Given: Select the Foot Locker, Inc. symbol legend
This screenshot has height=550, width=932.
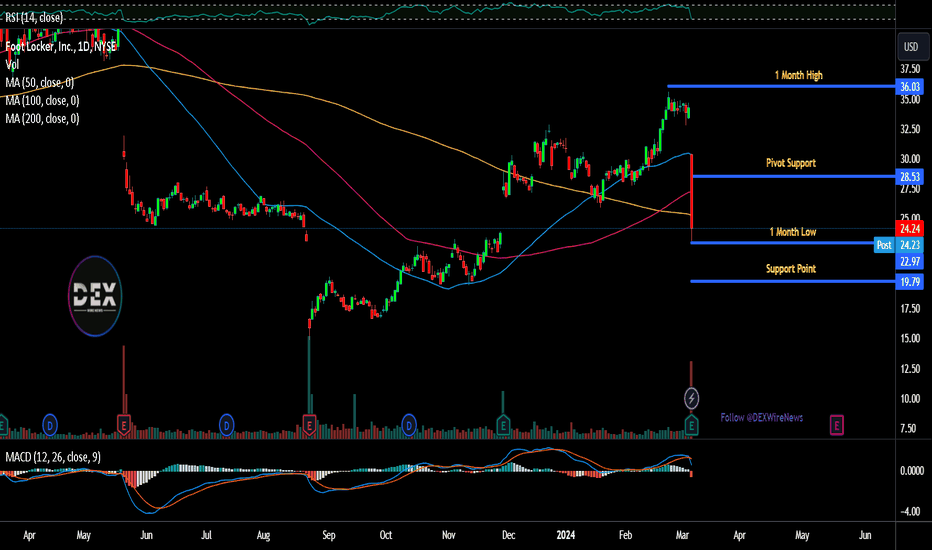Looking at the screenshot, I should click(x=61, y=46).
